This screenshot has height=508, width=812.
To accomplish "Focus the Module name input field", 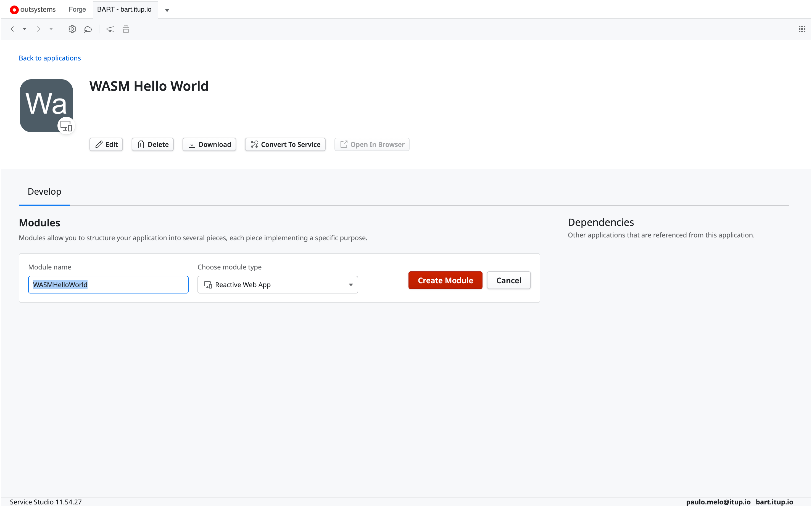I will (x=108, y=285).
